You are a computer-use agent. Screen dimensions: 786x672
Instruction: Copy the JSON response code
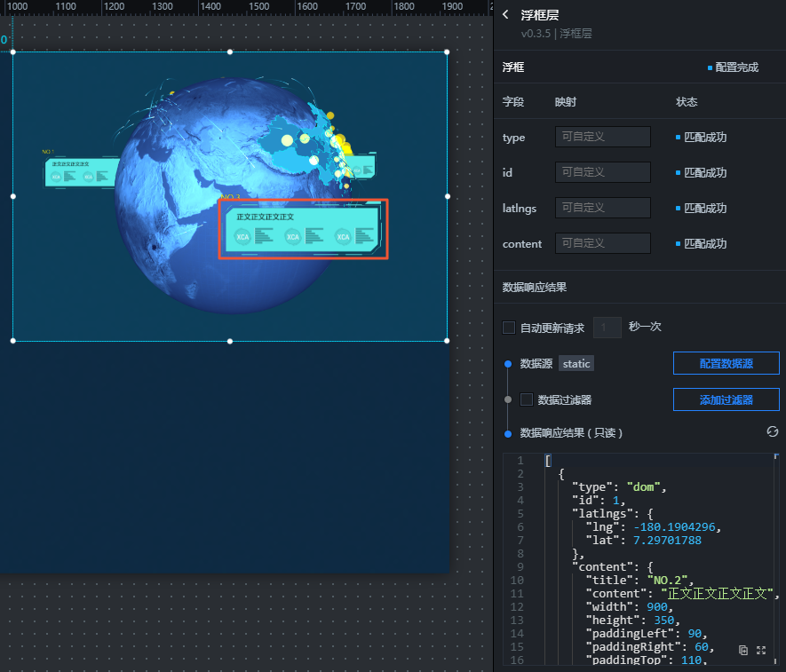coord(742,650)
